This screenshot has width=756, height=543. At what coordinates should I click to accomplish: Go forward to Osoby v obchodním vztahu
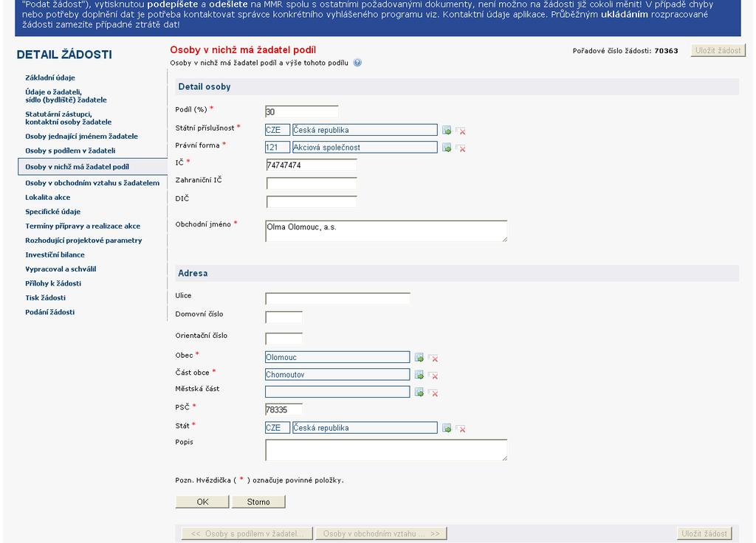tap(382, 533)
